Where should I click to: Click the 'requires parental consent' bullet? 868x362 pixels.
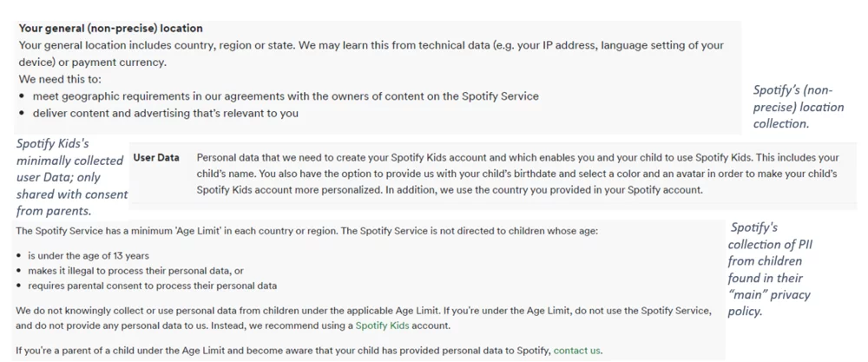pos(152,286)
